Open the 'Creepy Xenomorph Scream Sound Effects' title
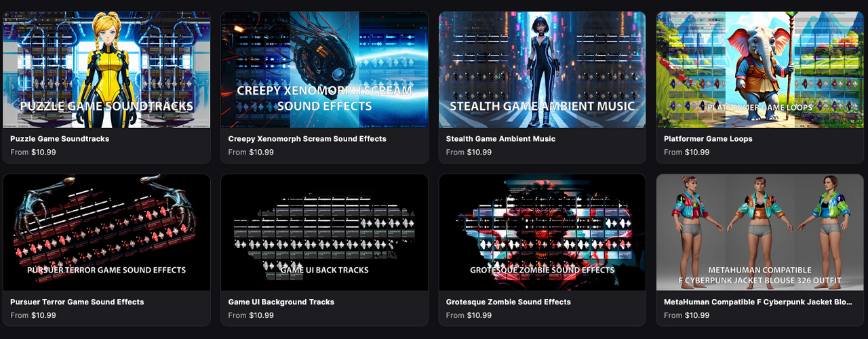This screenshot has width=868, height=339. 307,139
